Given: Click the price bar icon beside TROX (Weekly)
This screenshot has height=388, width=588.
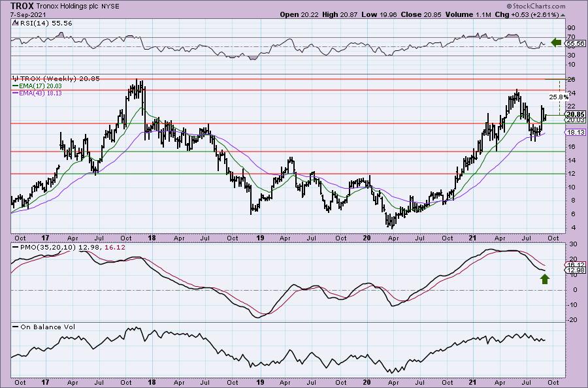Looking at the screenshot, I should pos(16,78).
